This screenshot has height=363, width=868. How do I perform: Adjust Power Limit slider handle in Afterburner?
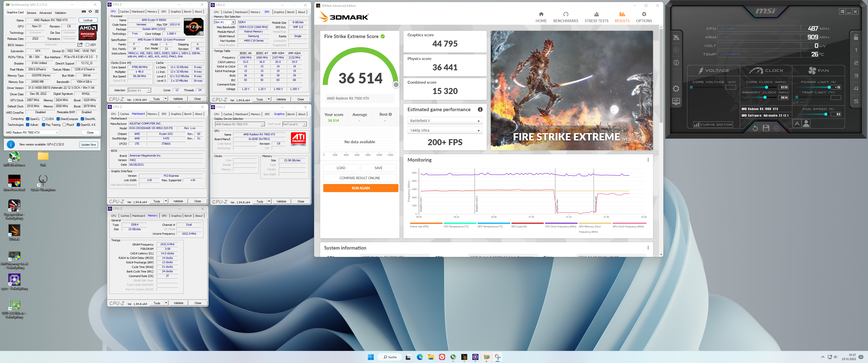pyautogui.click(x=829, y=87)
